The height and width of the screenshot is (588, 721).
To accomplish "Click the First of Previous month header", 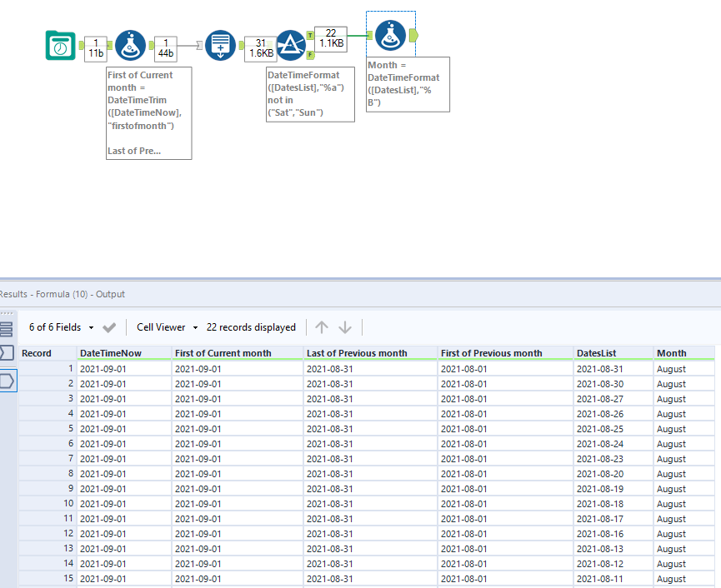I will click(x=506, y=353).
